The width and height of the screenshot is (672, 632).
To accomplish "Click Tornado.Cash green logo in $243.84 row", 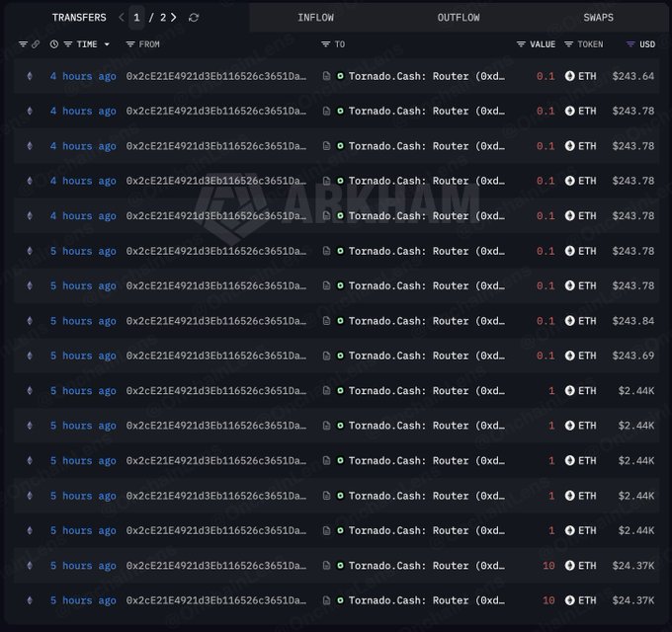I will point(340,321).
